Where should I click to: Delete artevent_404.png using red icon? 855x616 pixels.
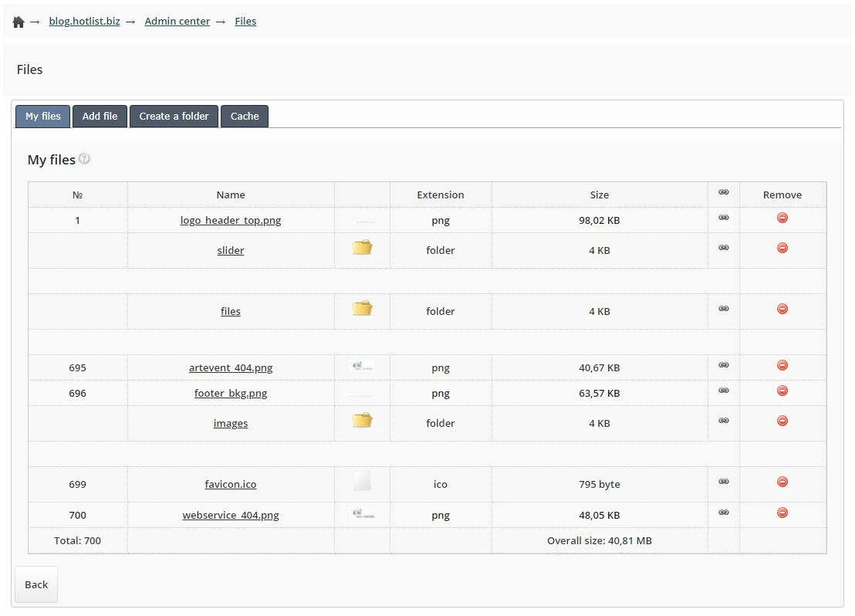(x=782, y=365)
